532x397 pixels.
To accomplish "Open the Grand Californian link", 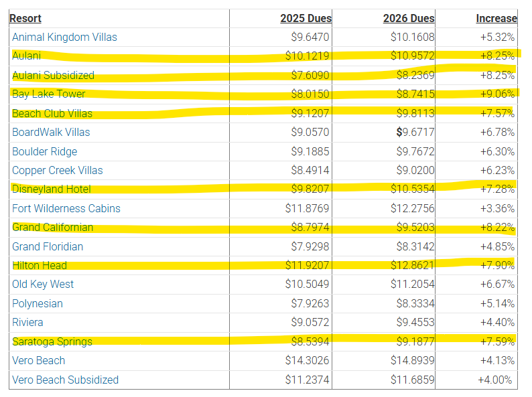I will point(52,228).
